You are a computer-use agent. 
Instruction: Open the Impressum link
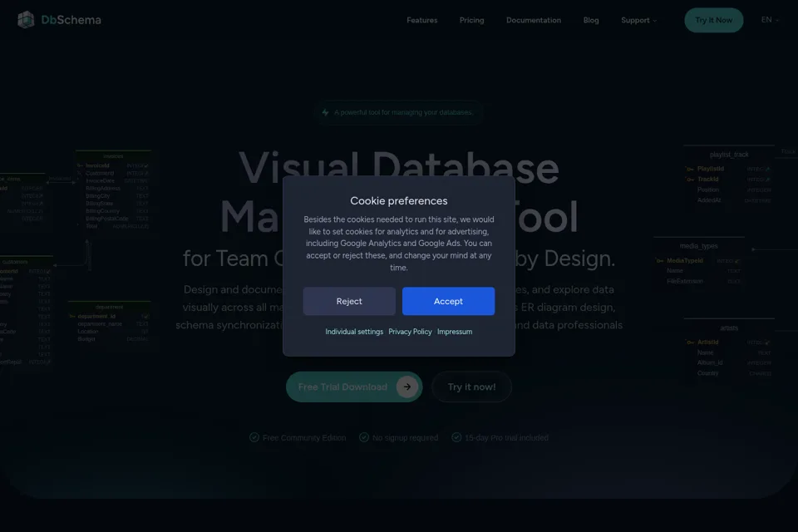455,332
